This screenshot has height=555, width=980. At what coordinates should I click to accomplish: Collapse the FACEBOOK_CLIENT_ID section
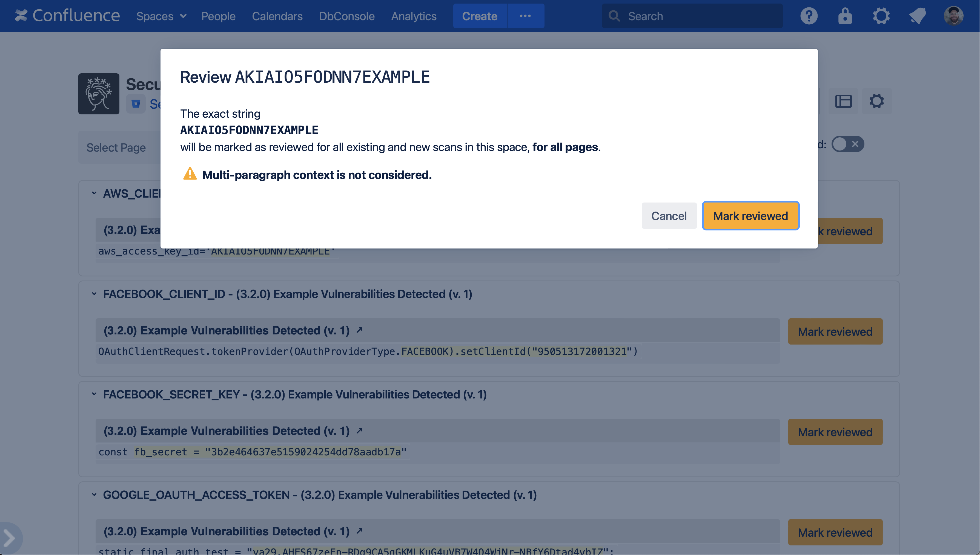[94, 294]
